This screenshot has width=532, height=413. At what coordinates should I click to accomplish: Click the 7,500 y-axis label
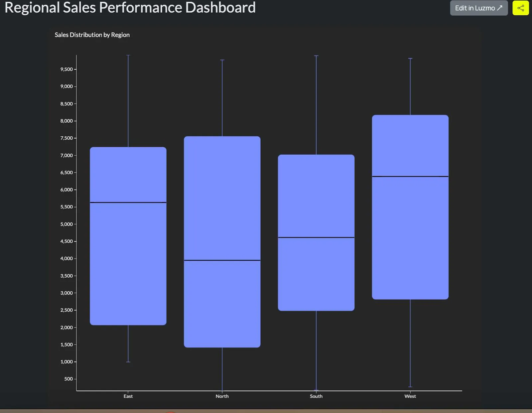click(x=66, y=138)
